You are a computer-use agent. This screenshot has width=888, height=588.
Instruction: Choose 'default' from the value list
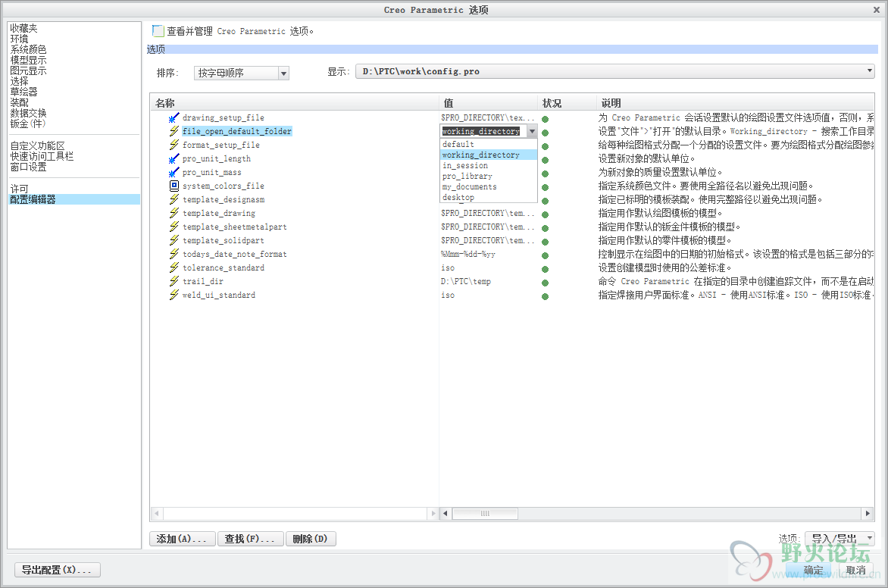coord(488,145)
